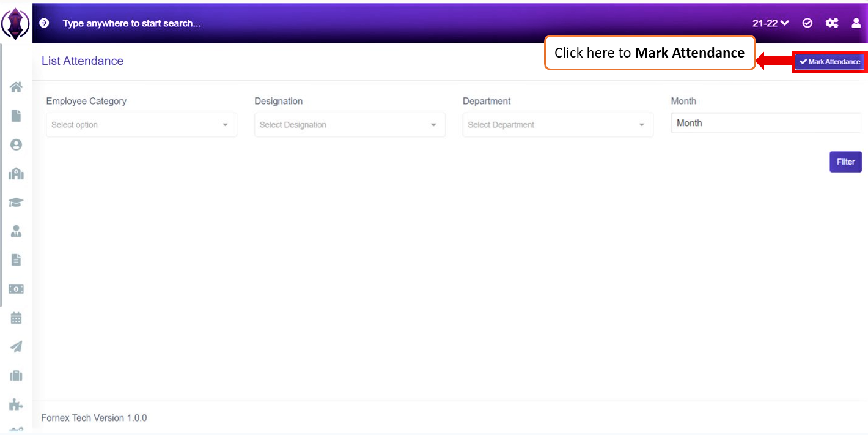Open the Select Designation dropdown

350,125
